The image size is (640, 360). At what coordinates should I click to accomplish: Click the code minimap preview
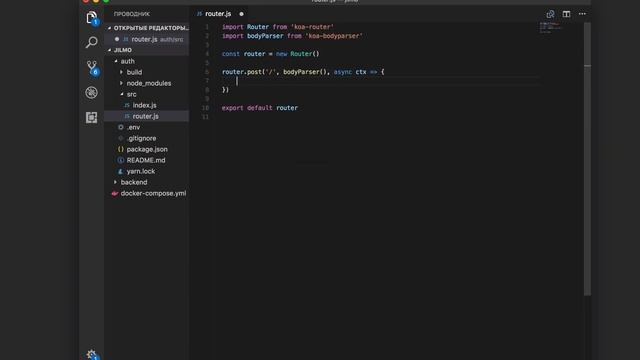[551, 27]
